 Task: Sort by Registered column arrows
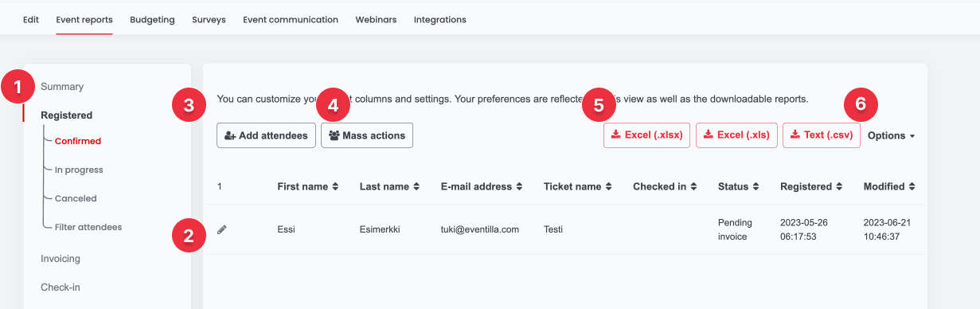click(839, 186)
